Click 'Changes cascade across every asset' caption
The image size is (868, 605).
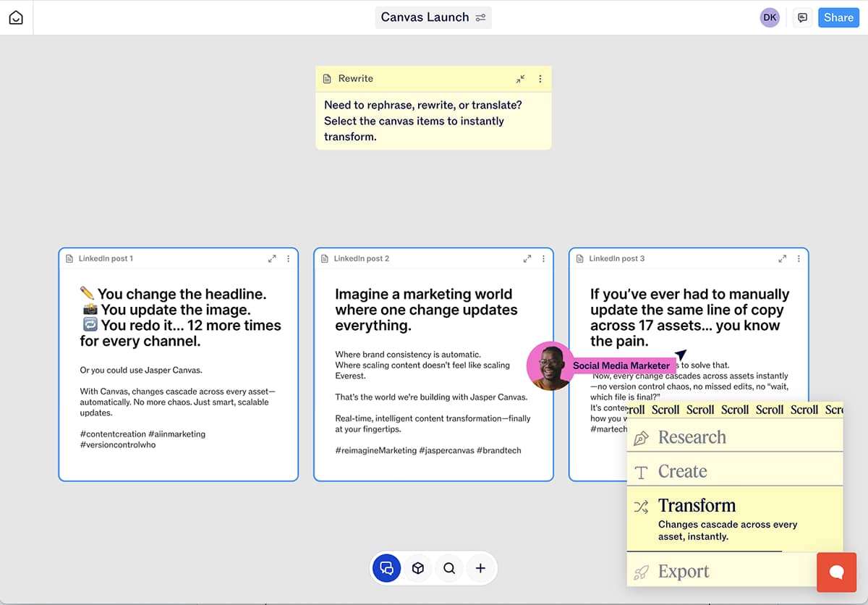(x=728, y=530)
